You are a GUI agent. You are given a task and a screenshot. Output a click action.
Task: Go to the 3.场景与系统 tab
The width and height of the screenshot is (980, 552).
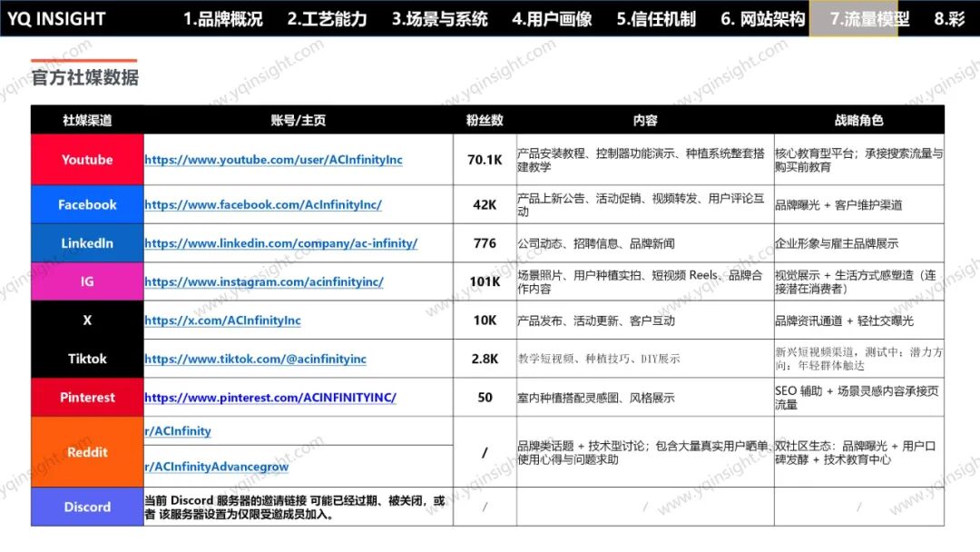click(x=439, y=19)
